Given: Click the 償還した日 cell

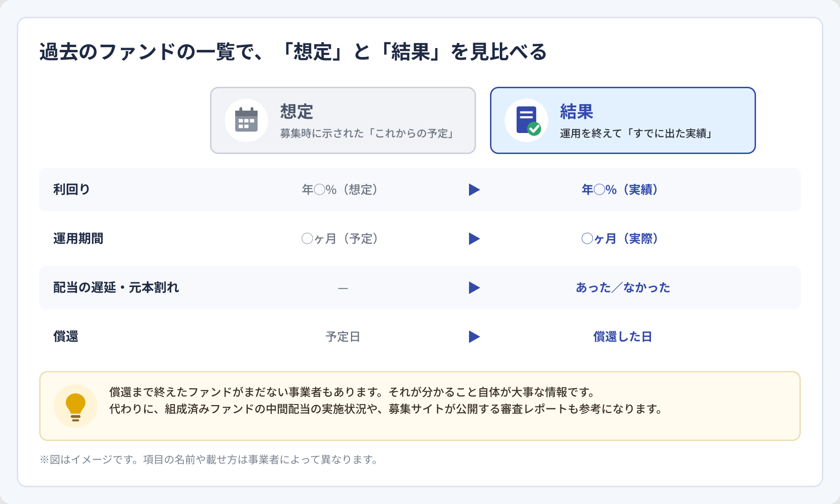Looking at the screenshot, I should tap(623, 336).
